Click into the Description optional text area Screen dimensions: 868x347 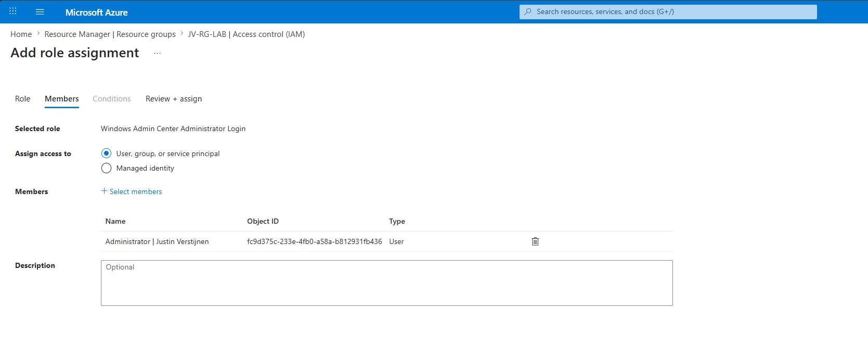point(387,283)
